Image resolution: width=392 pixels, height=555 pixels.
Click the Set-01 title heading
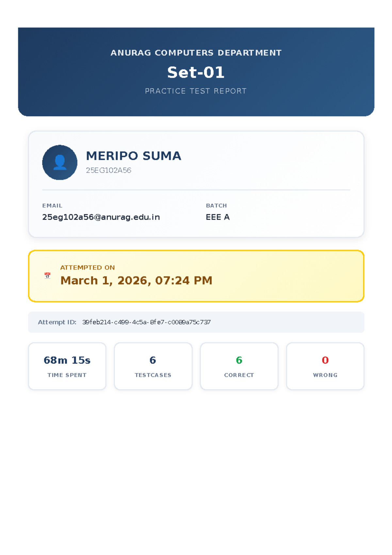[x=196, y=72]
